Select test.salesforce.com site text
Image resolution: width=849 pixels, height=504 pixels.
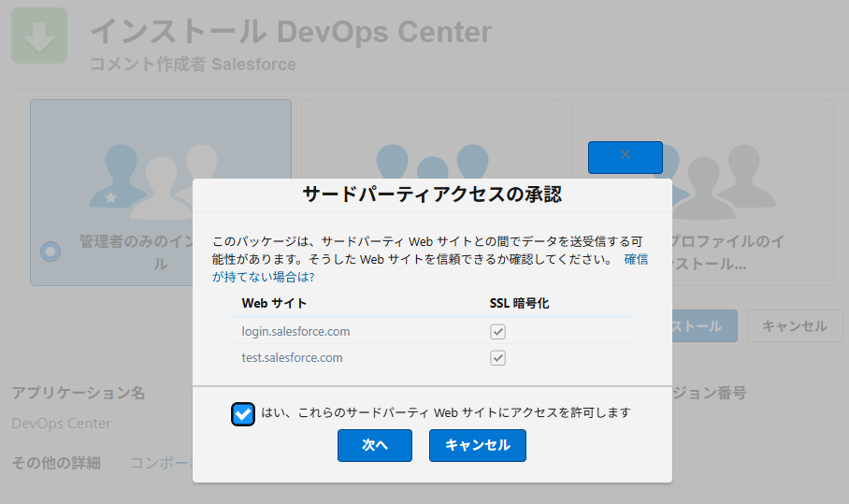click(292, 358)
